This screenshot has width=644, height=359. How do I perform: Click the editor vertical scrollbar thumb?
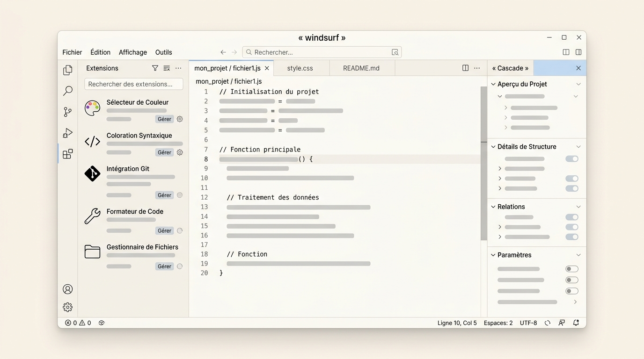[x=483, y=164]
